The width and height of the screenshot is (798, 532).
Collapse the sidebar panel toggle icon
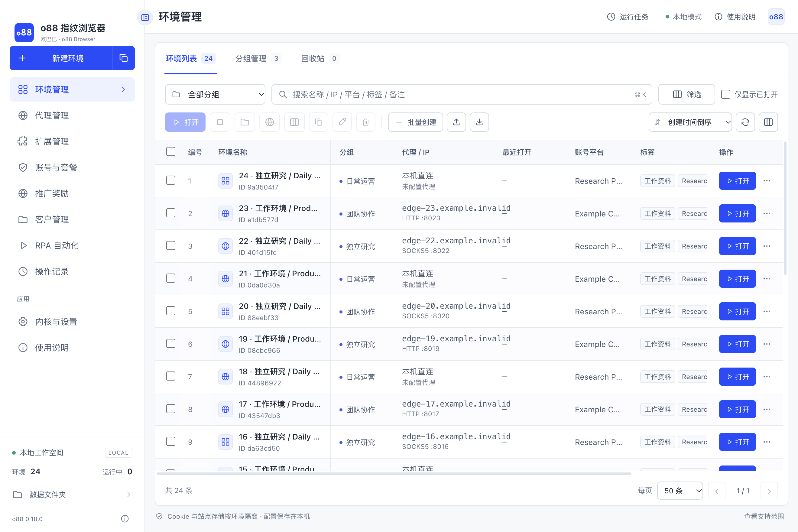[x=145, y=17]
